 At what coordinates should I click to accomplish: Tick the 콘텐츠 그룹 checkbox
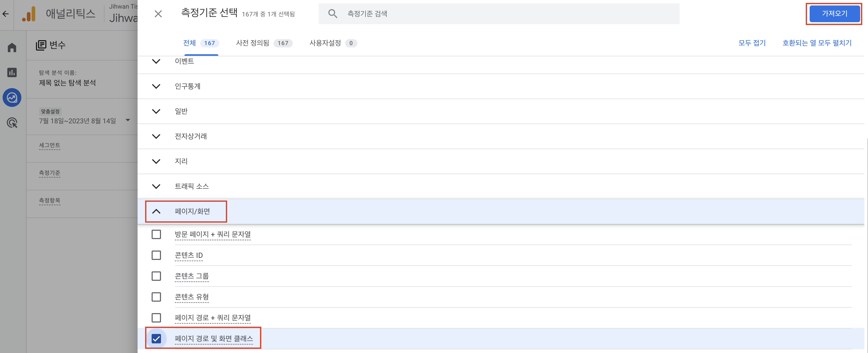point(156,276)
